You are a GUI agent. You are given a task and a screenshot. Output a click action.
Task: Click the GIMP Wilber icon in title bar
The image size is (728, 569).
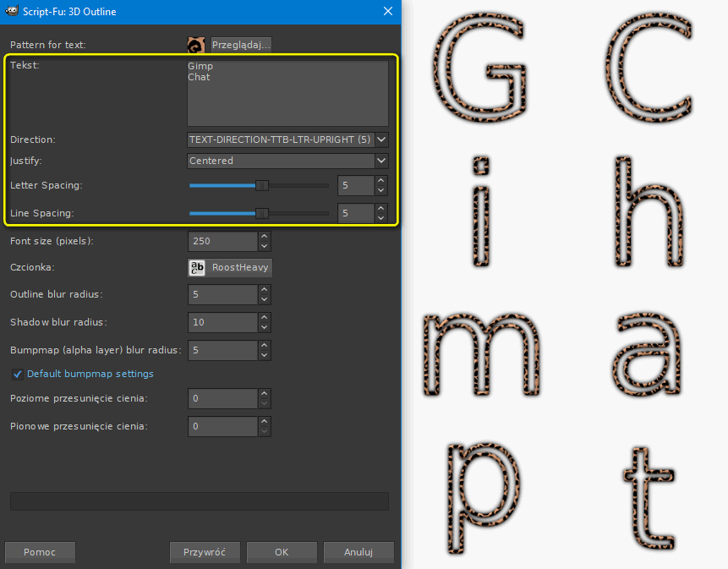[x=12, y=11]
